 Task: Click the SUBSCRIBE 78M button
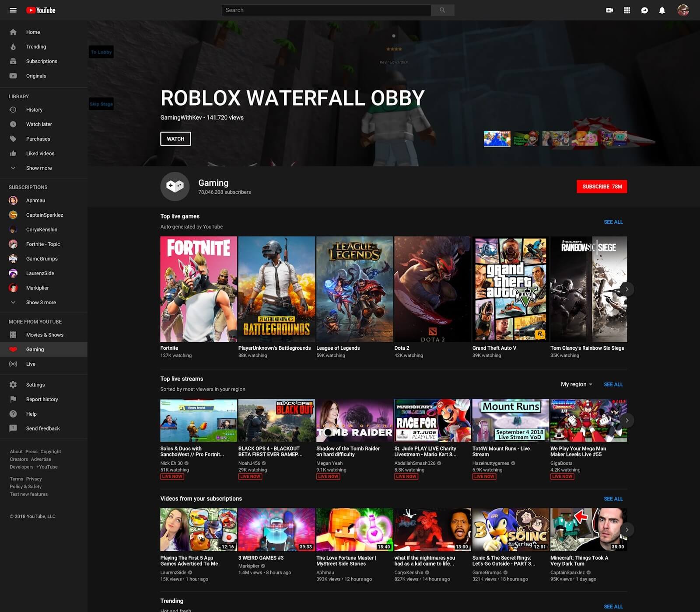(602, 187)
